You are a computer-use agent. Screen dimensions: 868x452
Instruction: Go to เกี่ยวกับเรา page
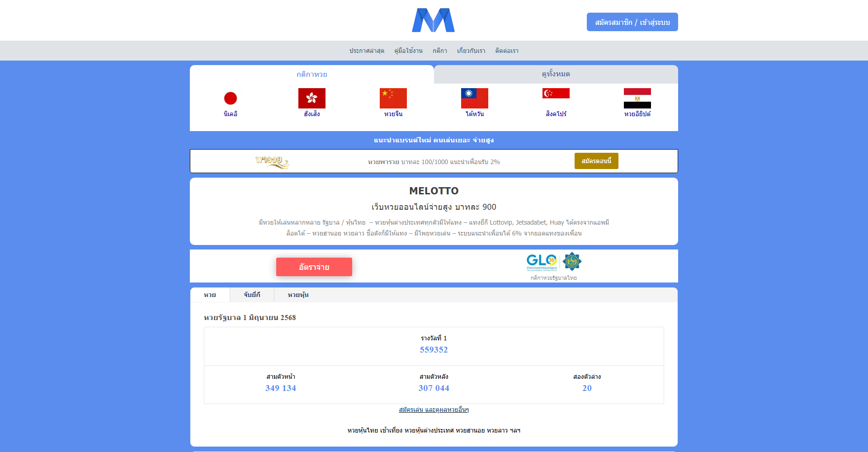point(471,51)
